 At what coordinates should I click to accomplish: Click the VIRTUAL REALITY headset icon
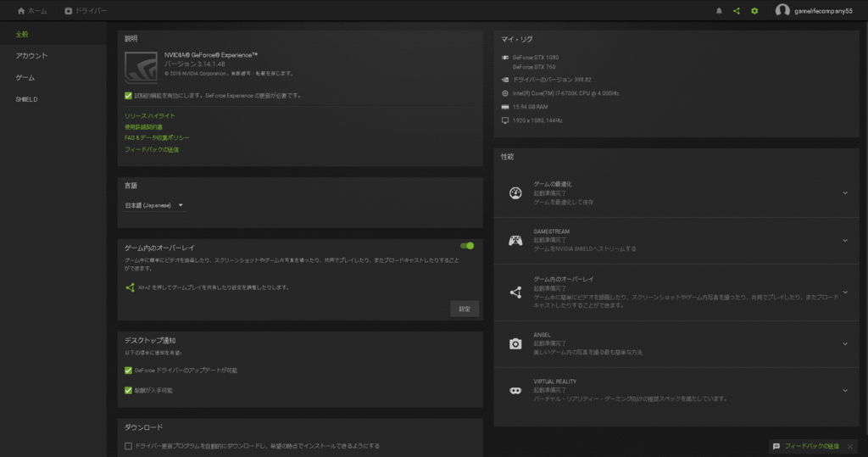(515, 391)
